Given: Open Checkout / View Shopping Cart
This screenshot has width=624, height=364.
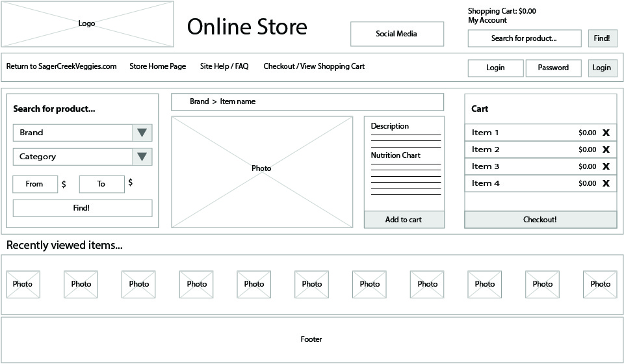Looking at the screenshot, I should (x=314, y=66).
